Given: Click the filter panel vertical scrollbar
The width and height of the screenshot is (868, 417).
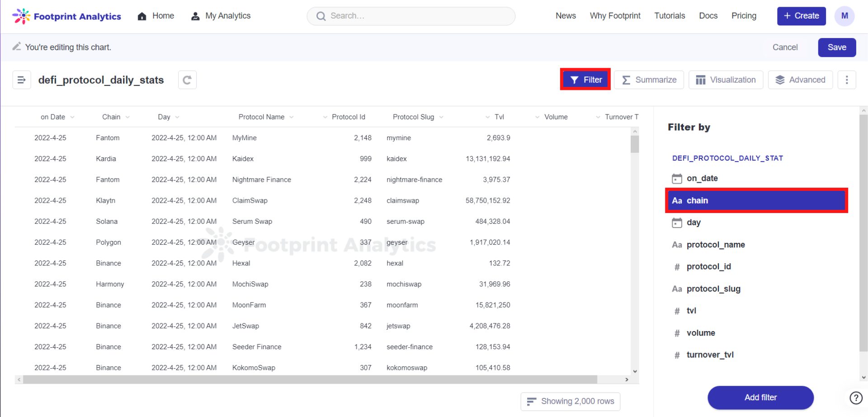Looking at the screenshot, I should pos(863,233).
